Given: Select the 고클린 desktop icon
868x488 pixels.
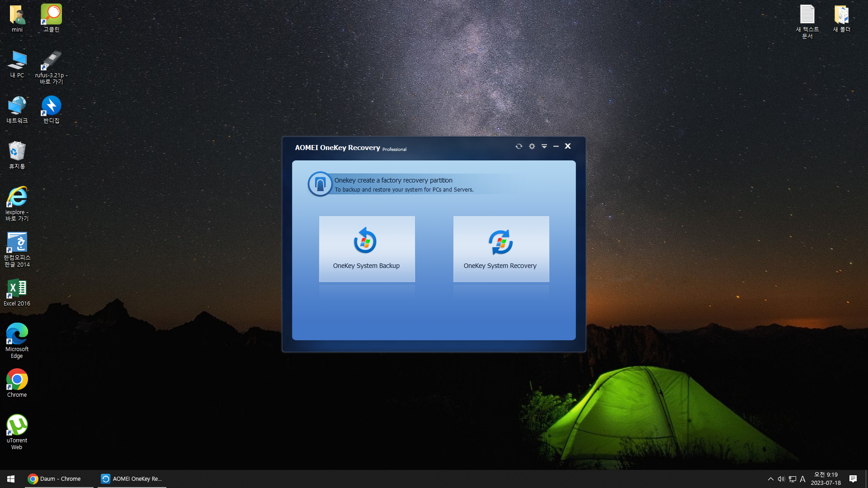Looking at the screenshot, I should [x=51, y=19].
